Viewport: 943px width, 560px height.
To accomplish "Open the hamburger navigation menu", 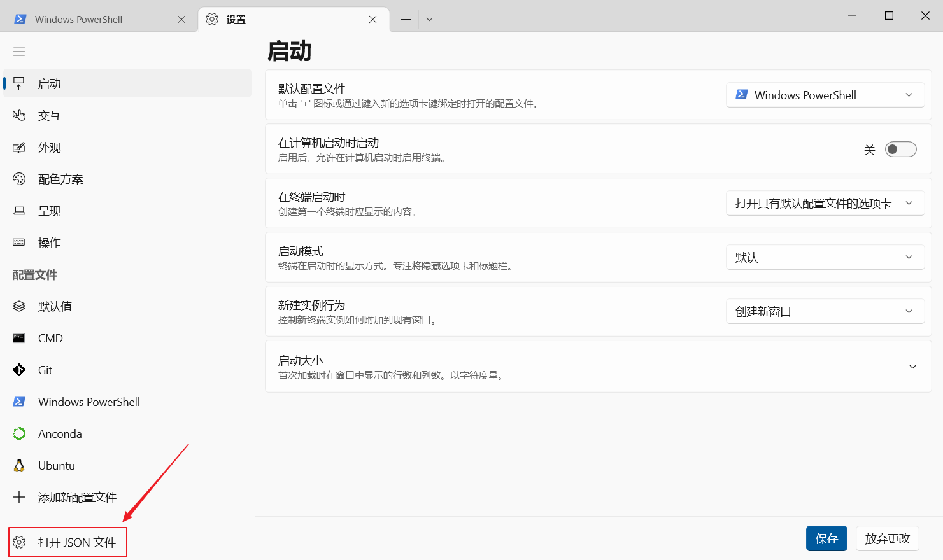I will (19, 52).
